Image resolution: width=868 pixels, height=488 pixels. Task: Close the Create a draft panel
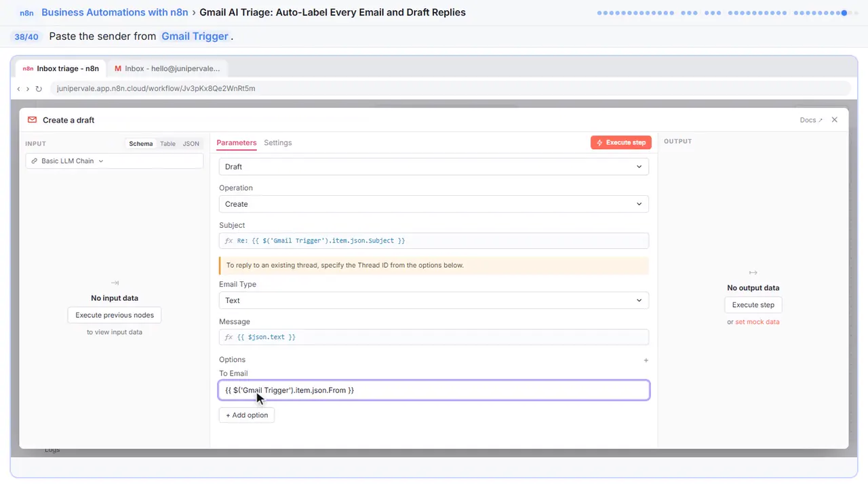coord(835,119)
